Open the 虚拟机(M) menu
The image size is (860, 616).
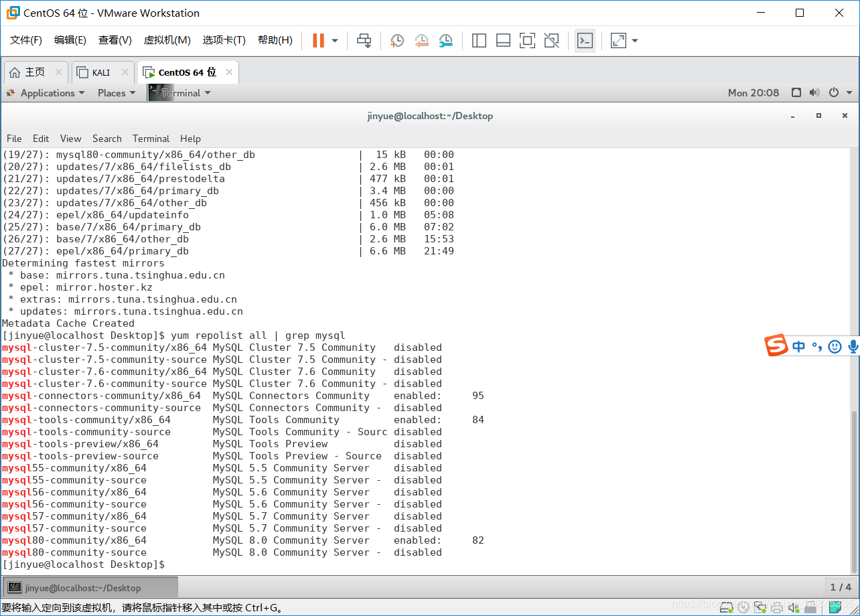167,40
